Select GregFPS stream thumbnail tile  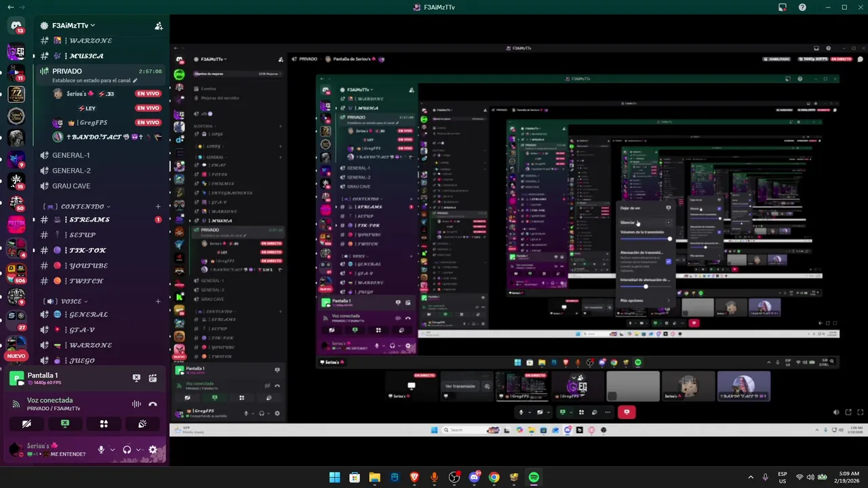pyautogui.click(x=521, y=386)
